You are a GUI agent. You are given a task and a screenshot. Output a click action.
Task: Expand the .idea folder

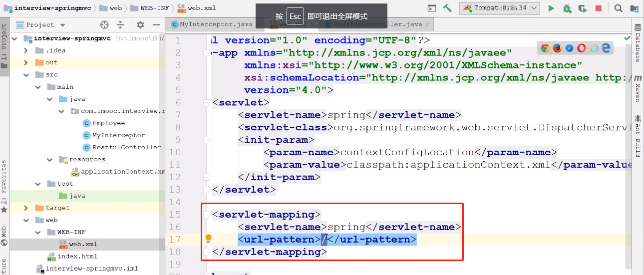(26, 50)
